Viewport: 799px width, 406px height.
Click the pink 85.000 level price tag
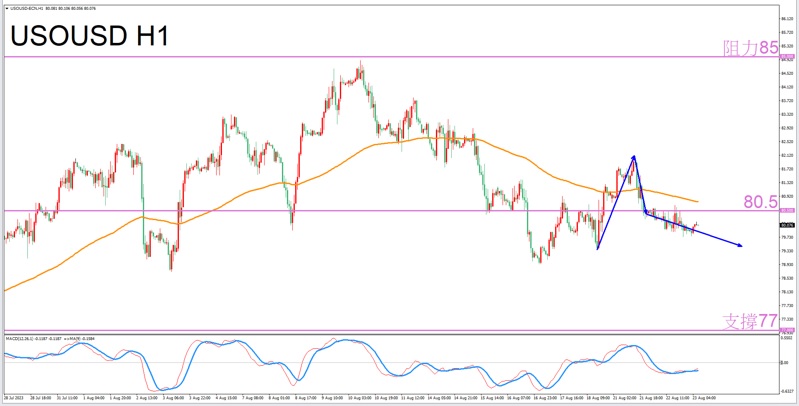(787, 56)
